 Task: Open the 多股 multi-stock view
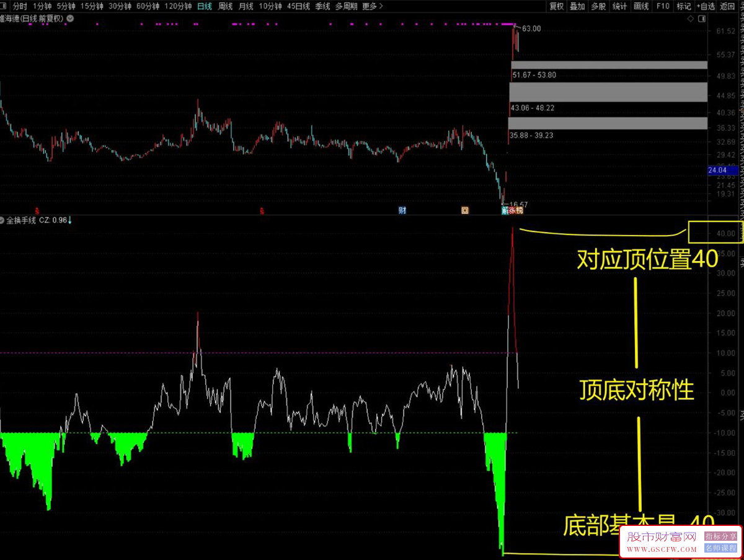598,6
